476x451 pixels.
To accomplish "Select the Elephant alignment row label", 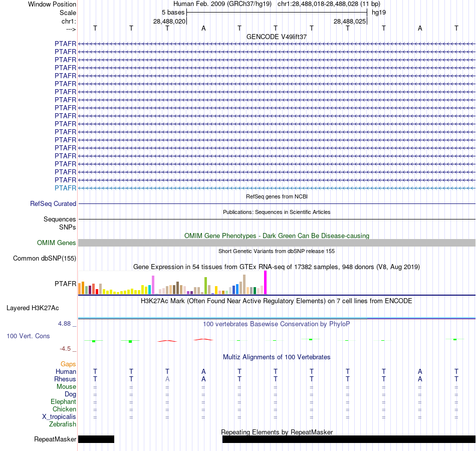I will (63, 401).
